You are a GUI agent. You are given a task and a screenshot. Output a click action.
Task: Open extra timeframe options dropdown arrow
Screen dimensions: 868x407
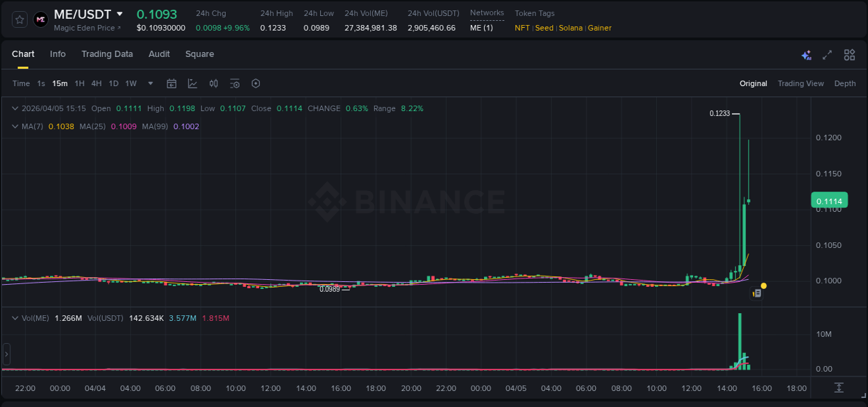(150, 83)
